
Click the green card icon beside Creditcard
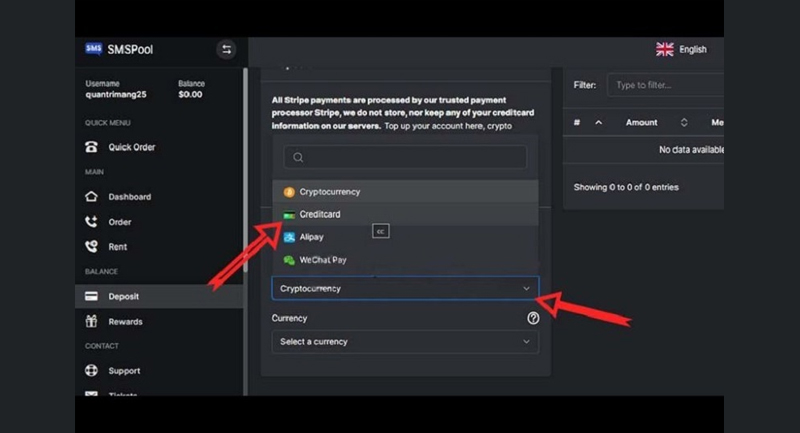pyautogui.click(x=289, y=215)
